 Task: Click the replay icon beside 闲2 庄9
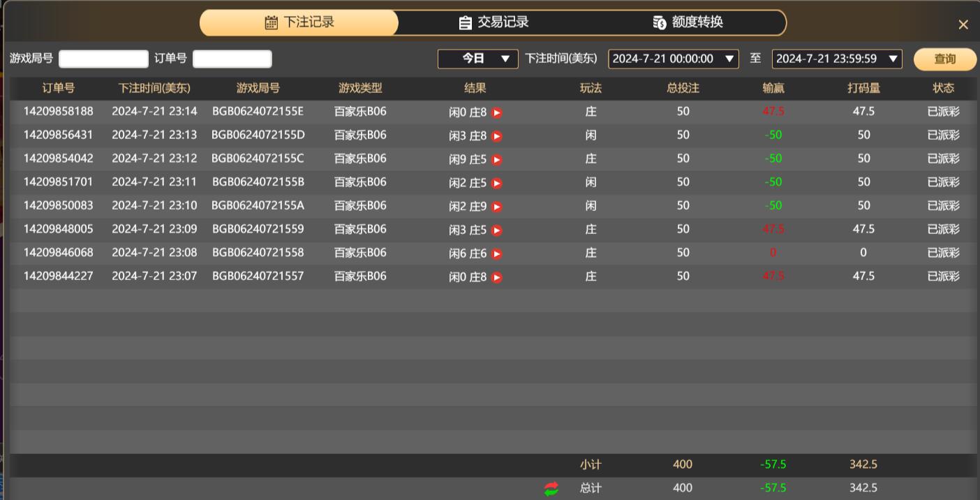[x=496, y=206]
